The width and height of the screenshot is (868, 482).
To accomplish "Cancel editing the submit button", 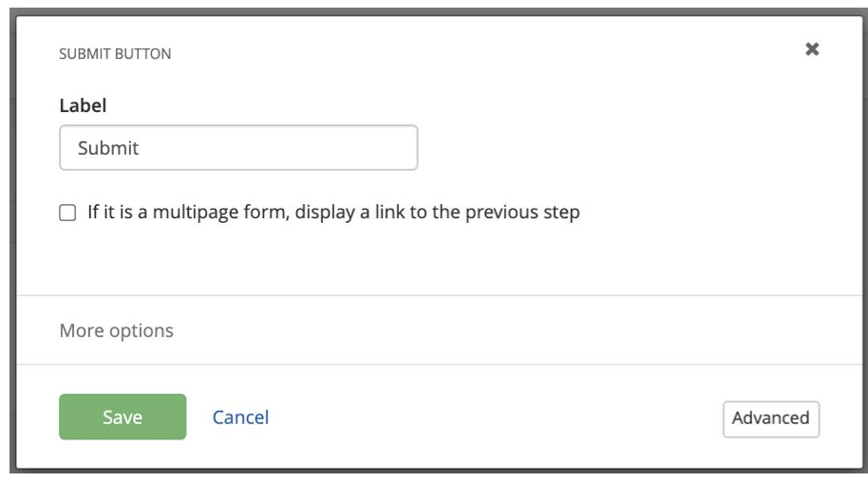I will 240,417.
